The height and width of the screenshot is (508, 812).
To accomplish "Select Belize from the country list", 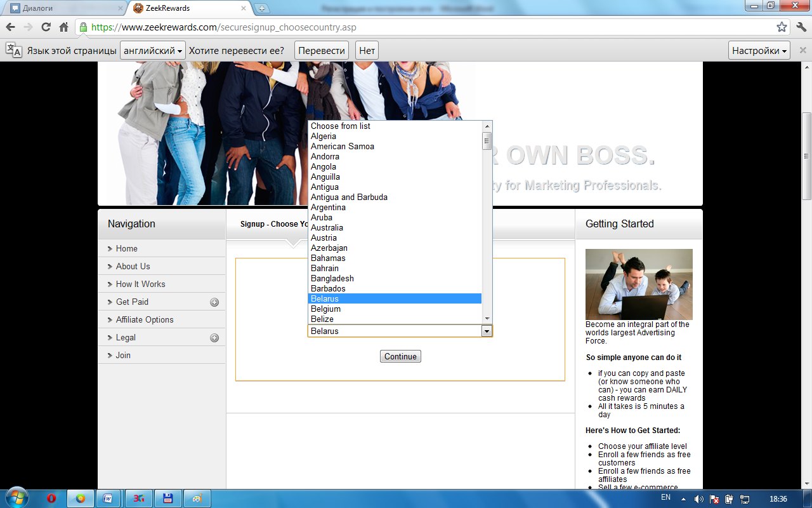I will point(395,319).
